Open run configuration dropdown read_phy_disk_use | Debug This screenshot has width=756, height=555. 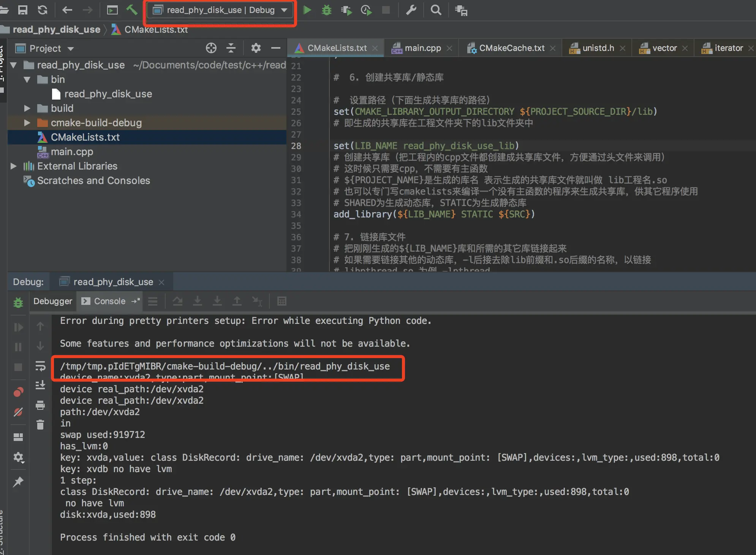tap(220, 10)
